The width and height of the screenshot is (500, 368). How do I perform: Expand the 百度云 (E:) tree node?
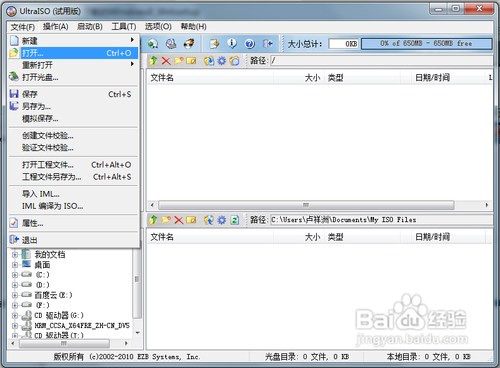(15, 295)
